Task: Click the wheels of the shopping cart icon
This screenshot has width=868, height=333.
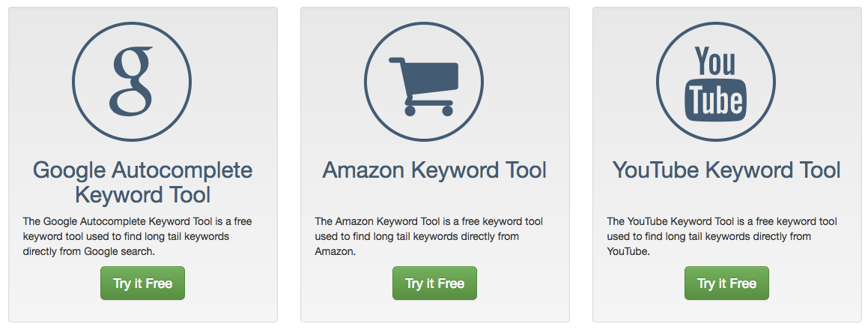Action: 428,111
